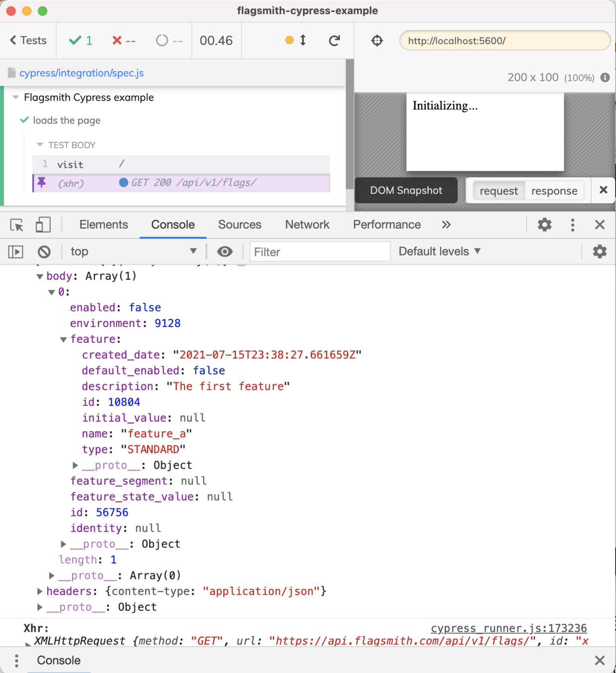Open DevTools three-dot customize menu
The width and height of the screenshot is (616, 673).
573,225
